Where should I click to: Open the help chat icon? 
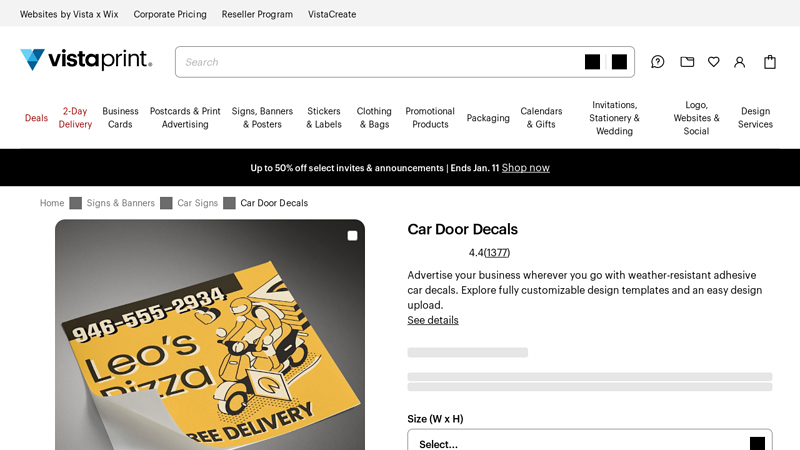(657, 62)
